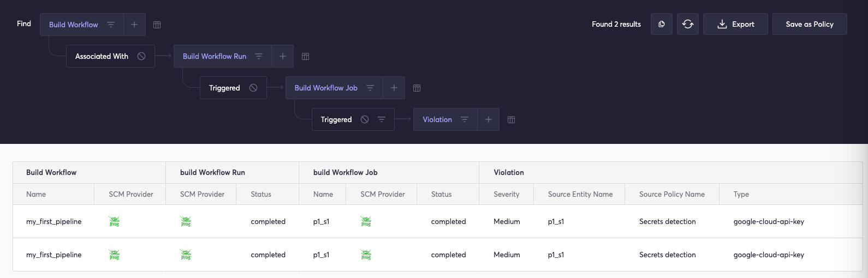Click the Export button

tap(735, 24)
